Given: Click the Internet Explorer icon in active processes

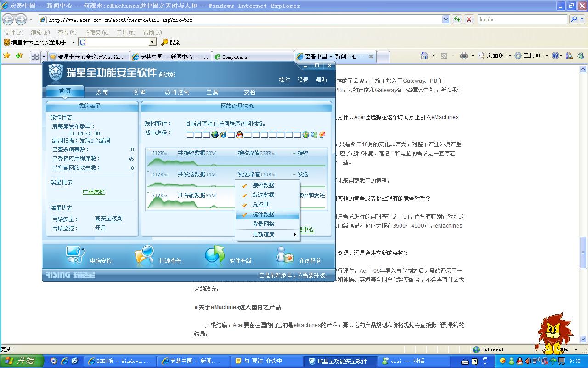Looking at the screenshot, I should point(223,134).
